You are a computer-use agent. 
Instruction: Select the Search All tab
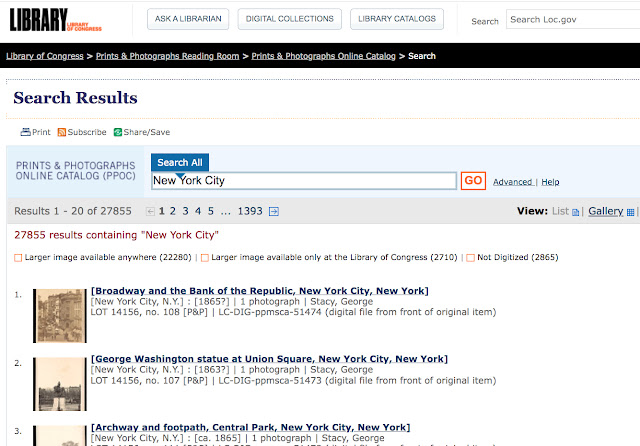click(180, 162)
